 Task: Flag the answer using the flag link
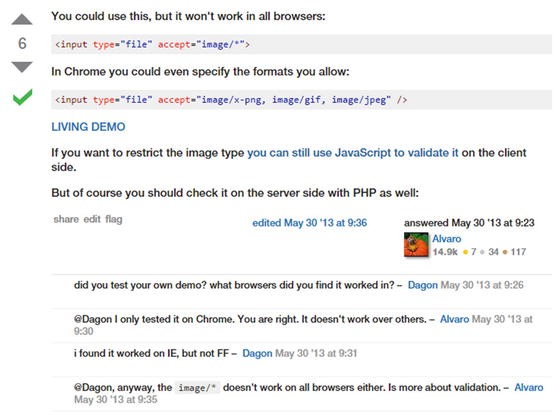(114, 219)
